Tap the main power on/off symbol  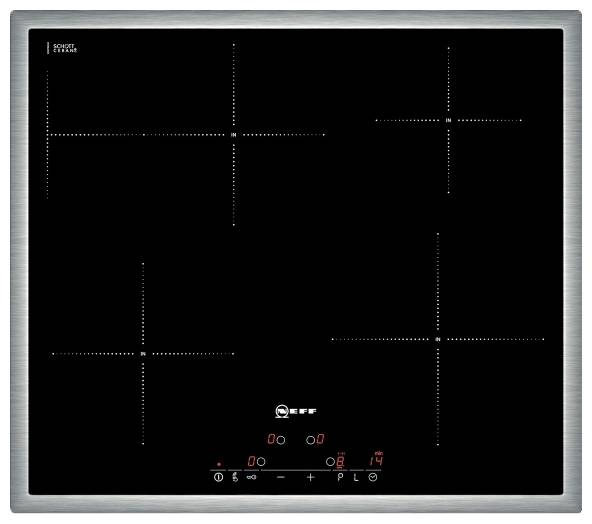point(218,477)
